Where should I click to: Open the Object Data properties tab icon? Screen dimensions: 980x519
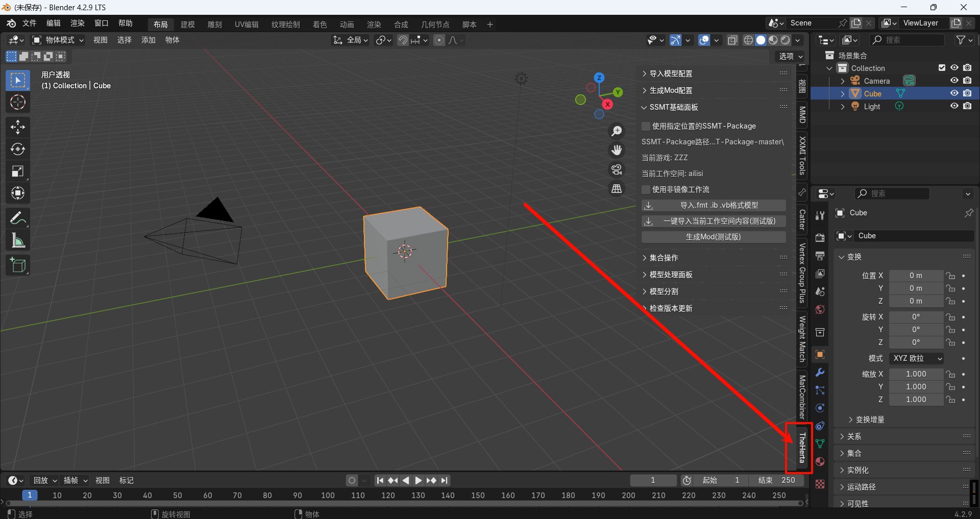pos(820,444)
